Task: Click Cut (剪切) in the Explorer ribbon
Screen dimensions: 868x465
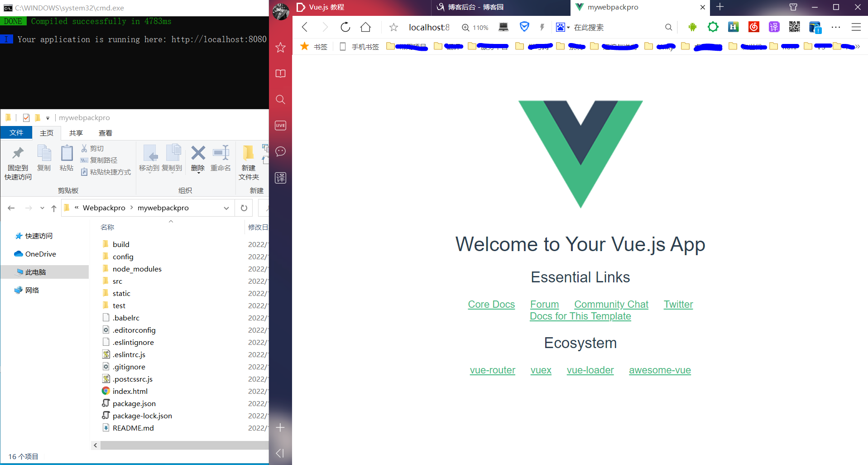Action: (x=93, y=148)
